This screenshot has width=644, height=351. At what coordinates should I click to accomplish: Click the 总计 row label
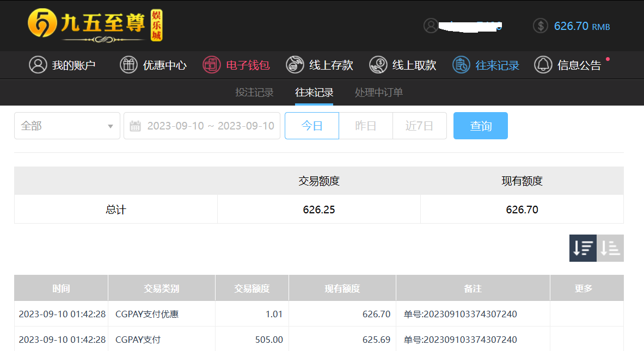(116, 210)
